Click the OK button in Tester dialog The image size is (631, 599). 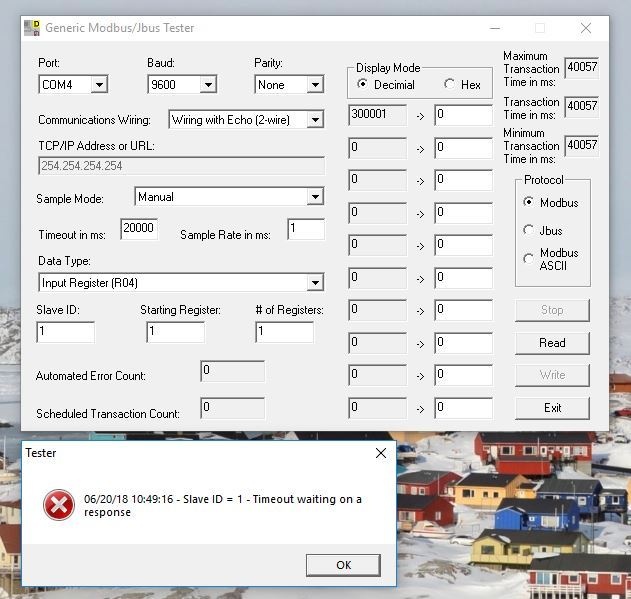coord(343,565)
